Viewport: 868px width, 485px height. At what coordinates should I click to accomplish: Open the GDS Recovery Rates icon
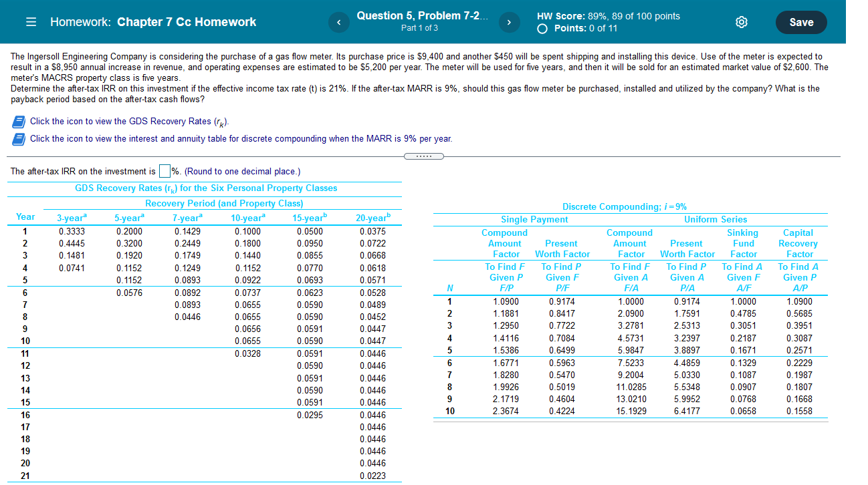click(x=19, y=121)
